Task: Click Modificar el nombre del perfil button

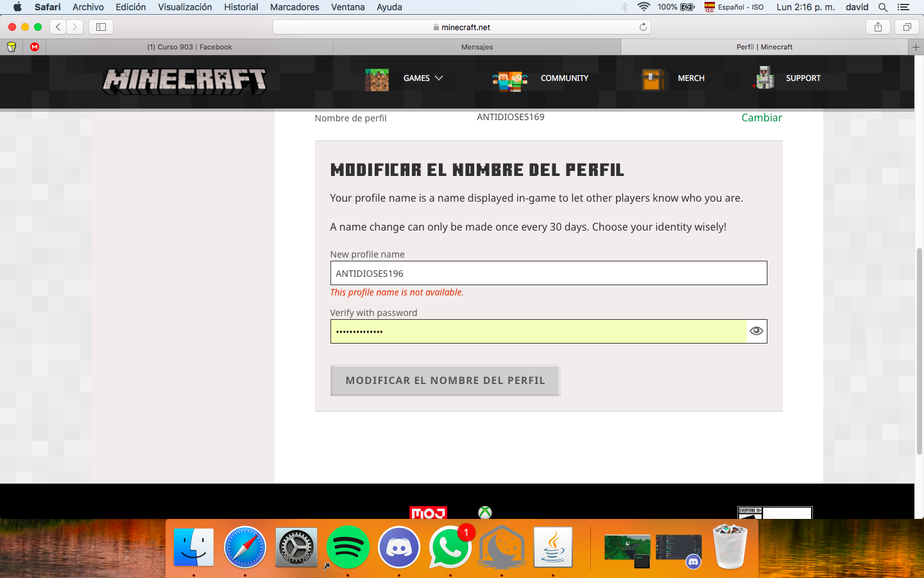Action: [445, 380]
